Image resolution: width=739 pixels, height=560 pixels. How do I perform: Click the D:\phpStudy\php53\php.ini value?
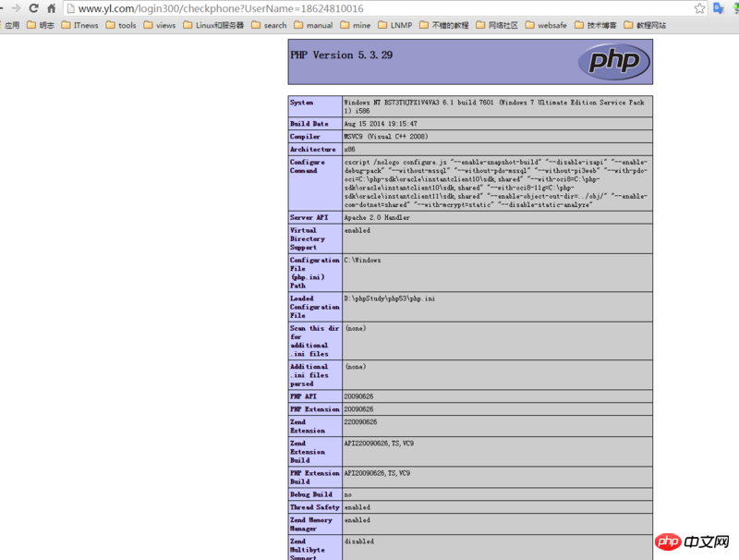click(x=390, y=298)
